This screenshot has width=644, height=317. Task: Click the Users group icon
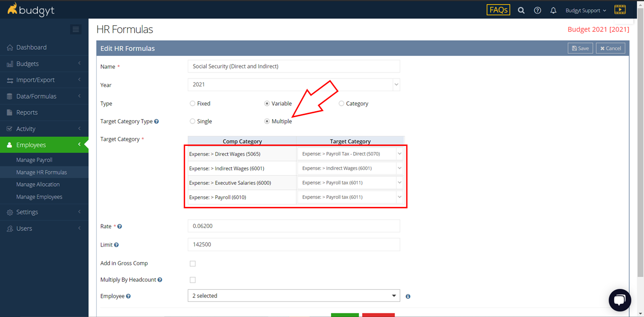coord(10,228)
